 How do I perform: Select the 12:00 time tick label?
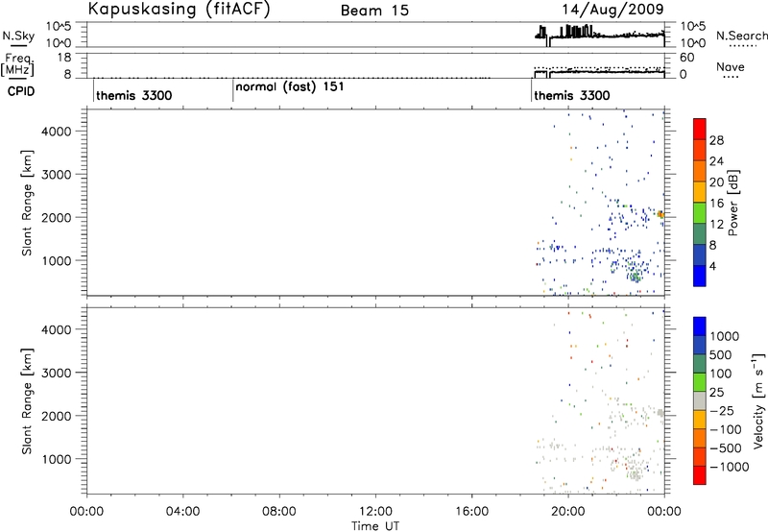375,512
